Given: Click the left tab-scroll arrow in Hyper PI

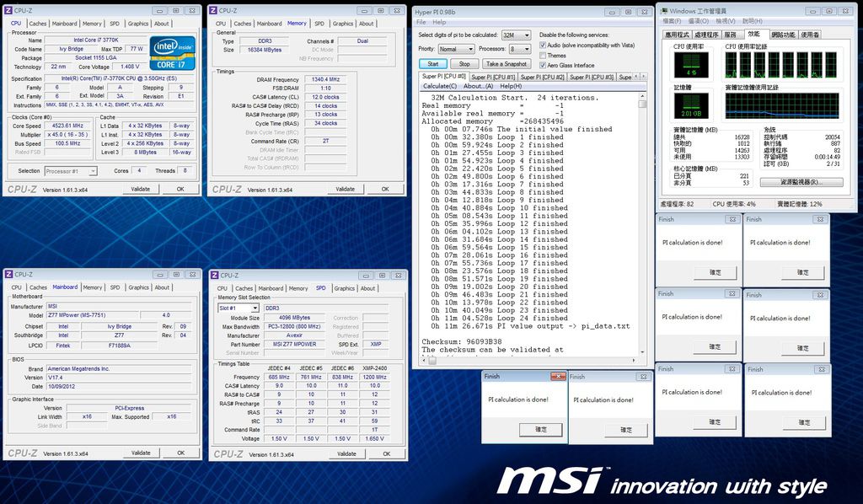Looking at the screenshot, I should click(636, 77).
